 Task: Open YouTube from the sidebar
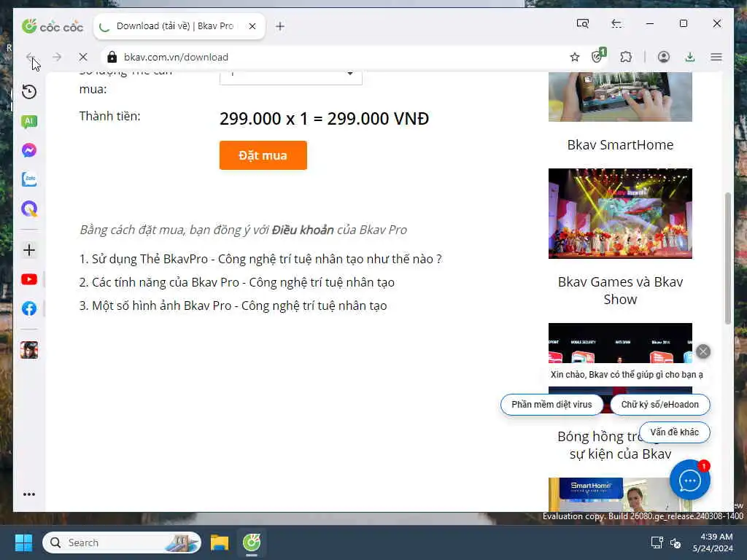[29, 279]
